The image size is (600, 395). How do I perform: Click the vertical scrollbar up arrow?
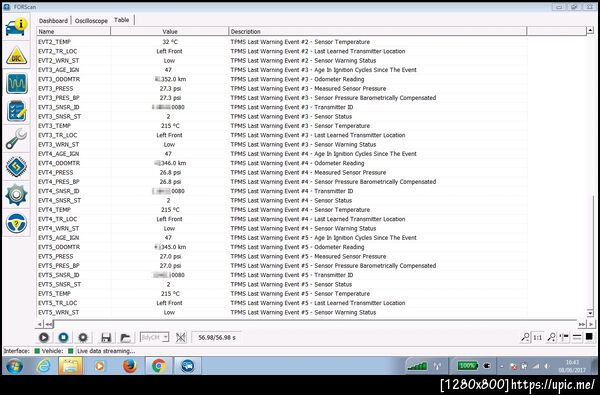[590, 30]
